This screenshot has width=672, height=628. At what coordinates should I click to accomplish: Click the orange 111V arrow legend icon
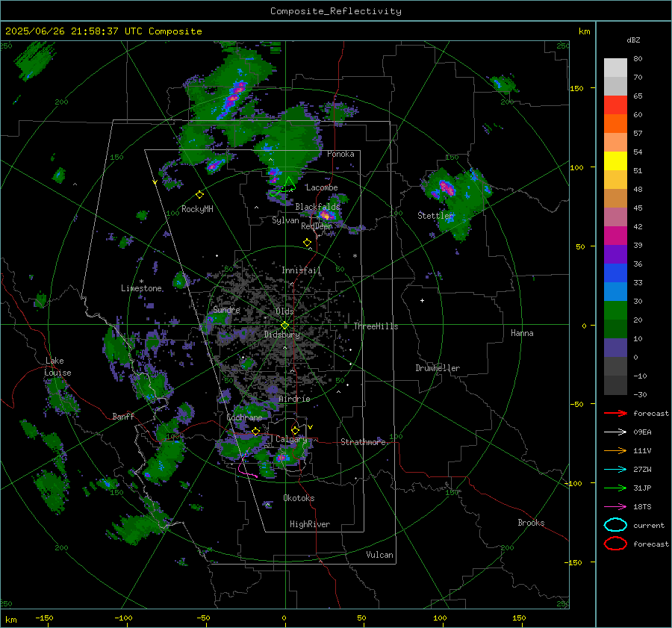point(615,450)
